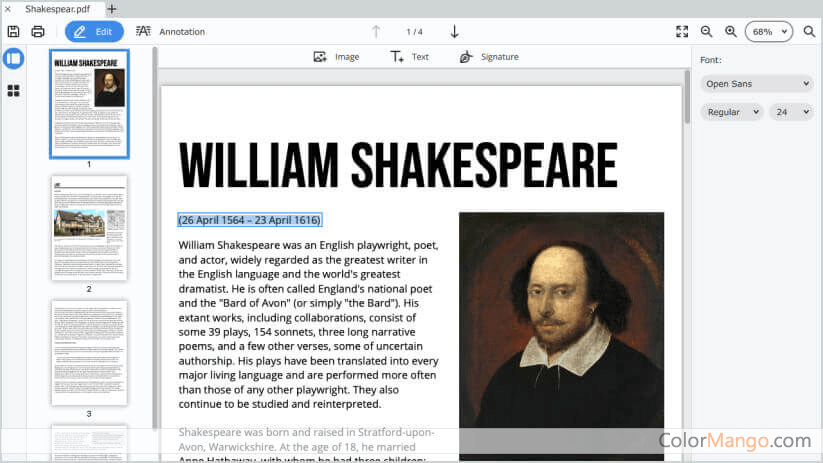The width and height of the screenshot is (823, 463).
Task: Open a new tab with plus button
Action: (x=112, y=8)
